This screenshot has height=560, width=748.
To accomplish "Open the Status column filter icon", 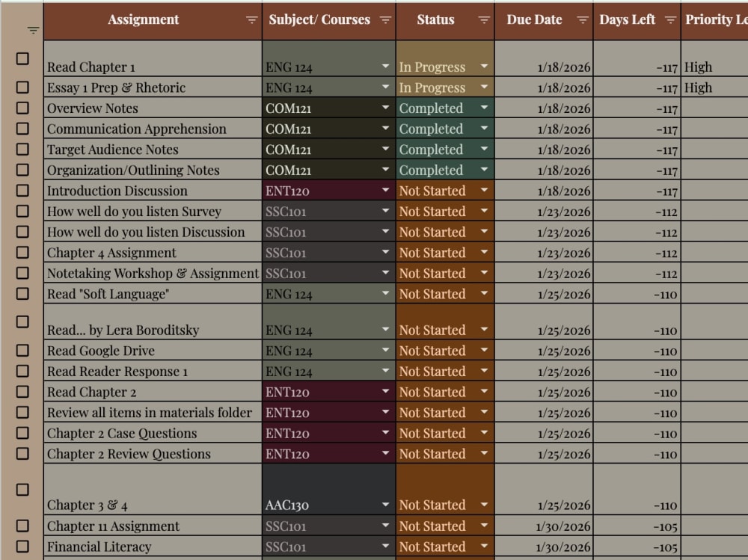I will [484, 19].
